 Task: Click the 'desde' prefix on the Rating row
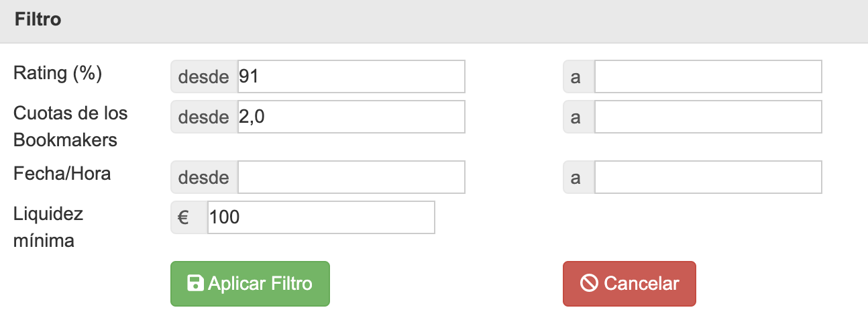[203, 76]
